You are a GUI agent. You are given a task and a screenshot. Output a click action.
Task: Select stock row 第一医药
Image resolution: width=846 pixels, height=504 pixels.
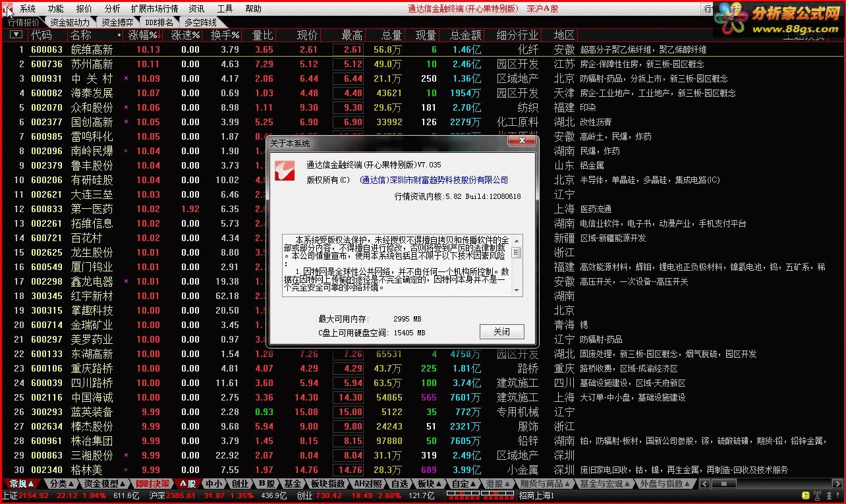[422, 209]
